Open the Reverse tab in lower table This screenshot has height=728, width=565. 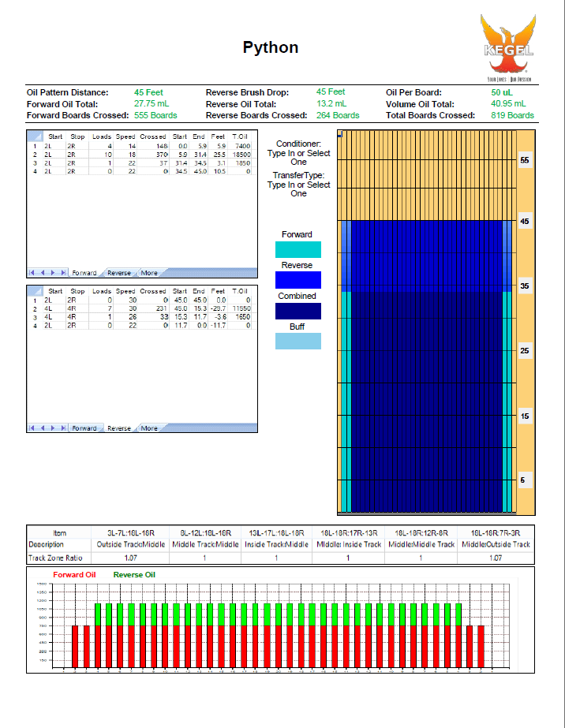(119, 428)
